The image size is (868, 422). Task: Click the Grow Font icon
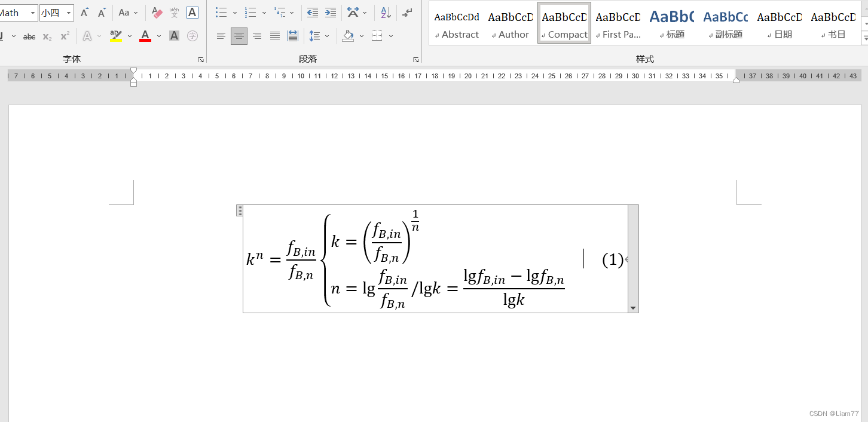tap(85, 13)
